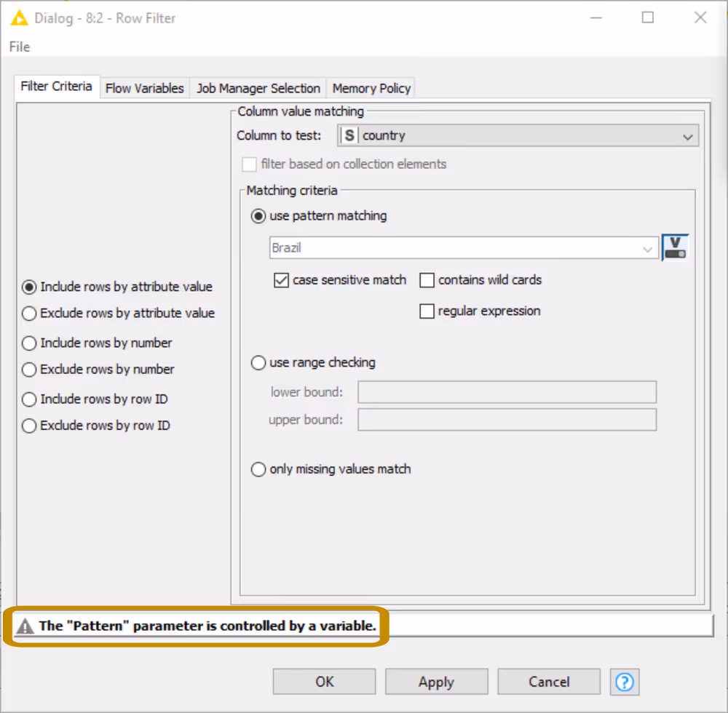
Task: Open the File menu
Action: pyautogui.click(x=18, y=47)
